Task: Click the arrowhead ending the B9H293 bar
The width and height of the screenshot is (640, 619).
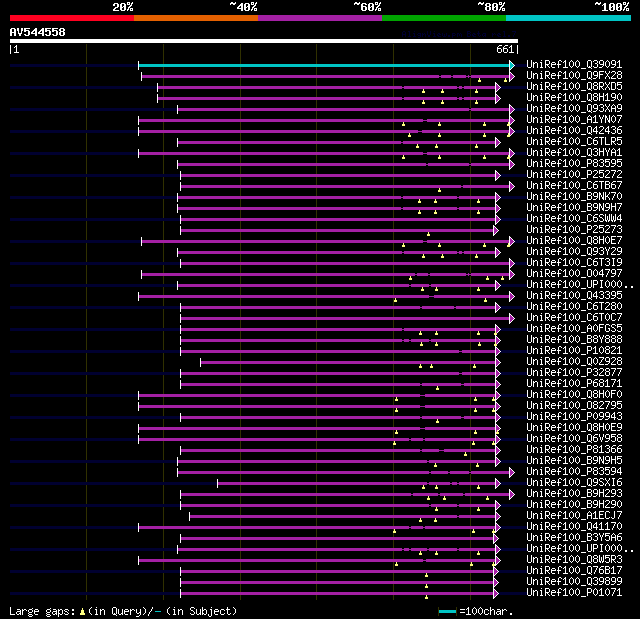Action: [512, 495]
